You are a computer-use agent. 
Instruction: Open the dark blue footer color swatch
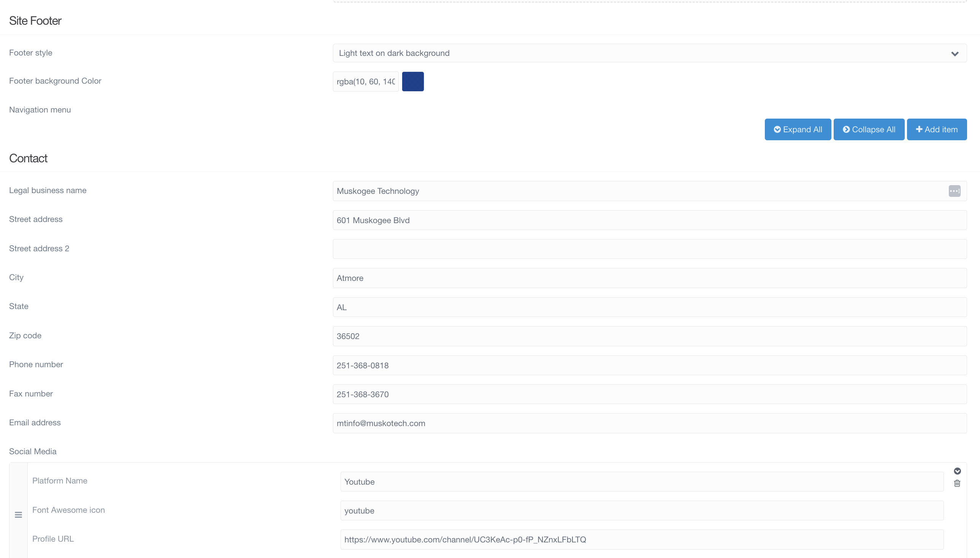[x=413, y=82]
